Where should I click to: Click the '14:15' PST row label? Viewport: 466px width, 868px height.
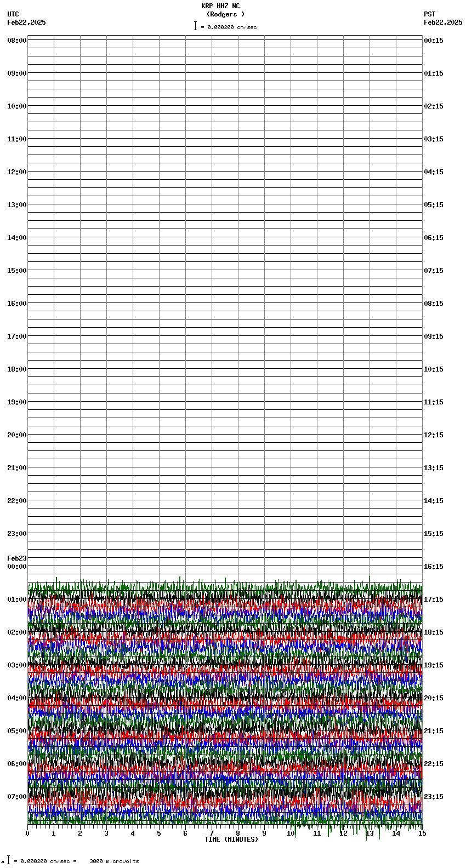point(434,501)
